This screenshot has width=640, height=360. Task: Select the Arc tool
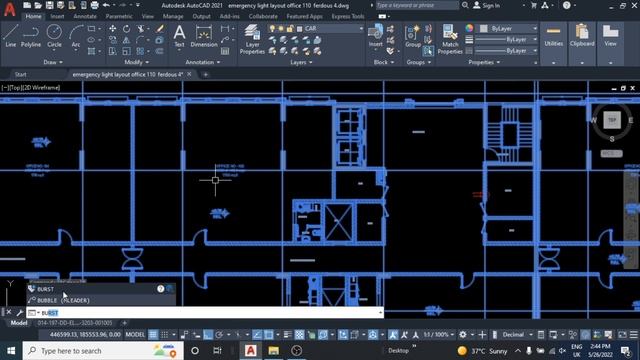[76, 36]
